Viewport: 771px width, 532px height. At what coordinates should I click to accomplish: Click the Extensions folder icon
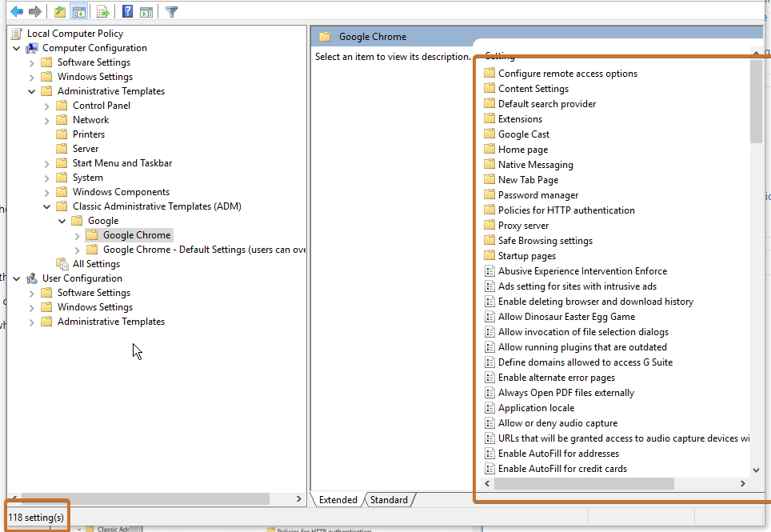[x=489, y=118]
